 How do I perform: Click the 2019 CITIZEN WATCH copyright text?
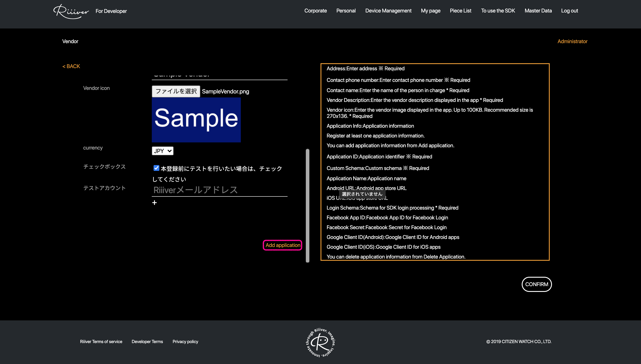click(x=519, y=342)
